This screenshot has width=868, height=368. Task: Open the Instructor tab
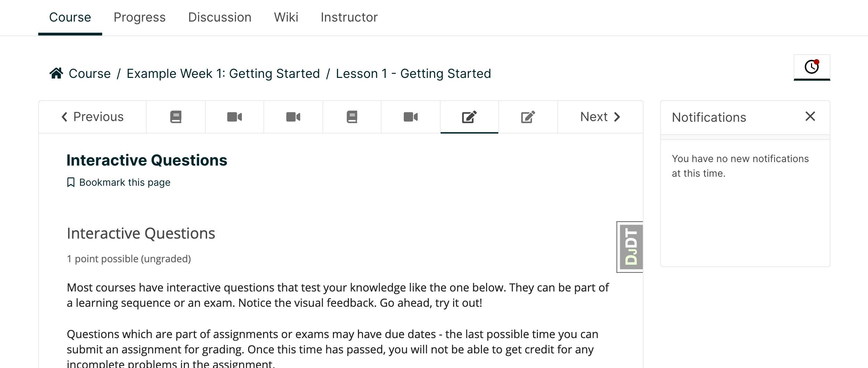[349, 17]
